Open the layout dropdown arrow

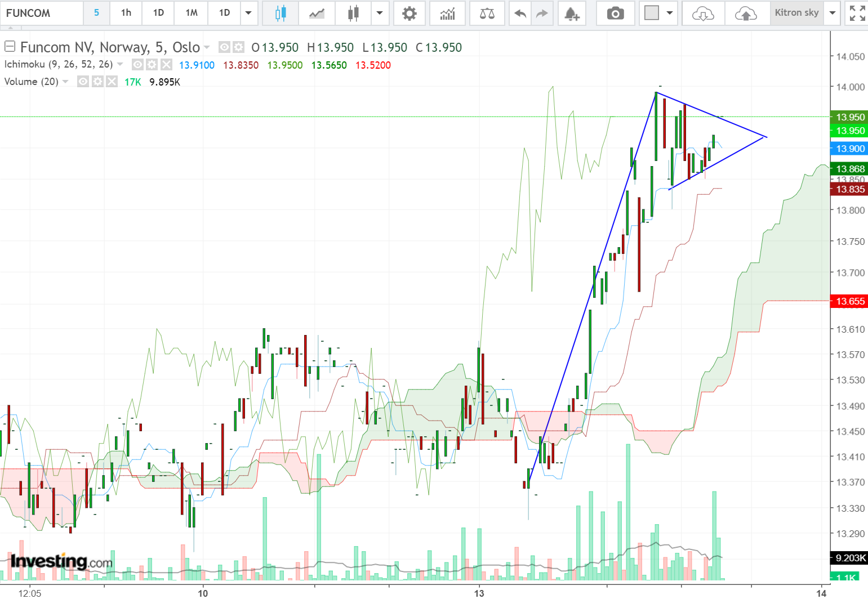670,13
